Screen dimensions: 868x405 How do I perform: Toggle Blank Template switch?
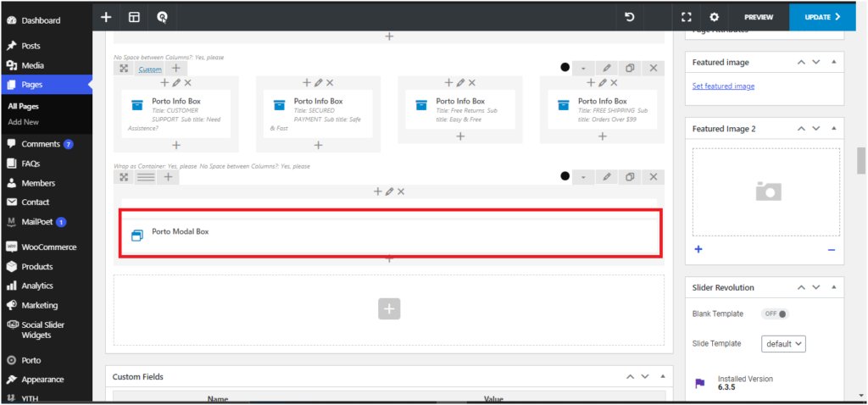click(775, 313)
